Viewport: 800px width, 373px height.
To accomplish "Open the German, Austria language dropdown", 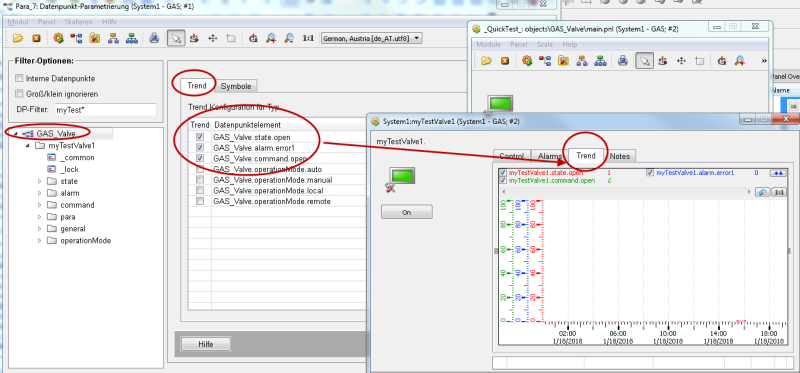I will (371, 38).
